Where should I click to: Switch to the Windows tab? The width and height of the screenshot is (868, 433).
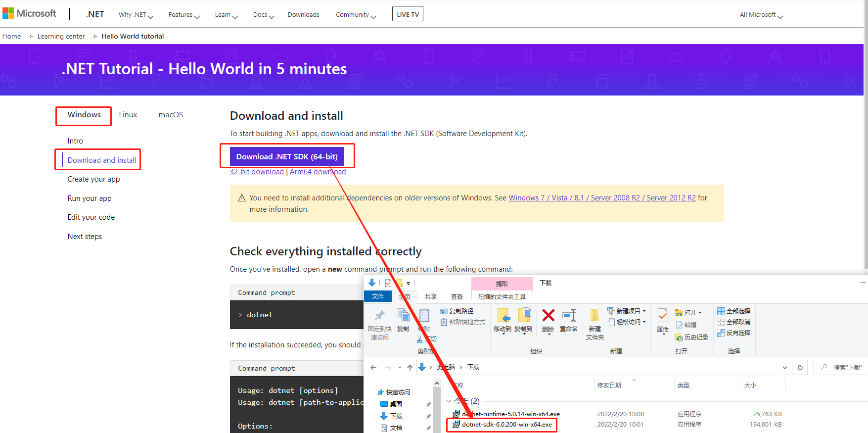pos(84,115)
